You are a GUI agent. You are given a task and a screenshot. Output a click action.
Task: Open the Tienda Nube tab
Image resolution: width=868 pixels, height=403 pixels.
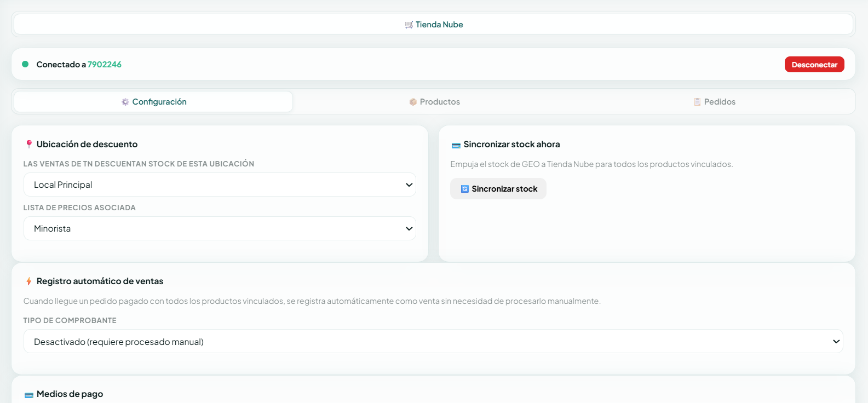(x=434, y=25)
